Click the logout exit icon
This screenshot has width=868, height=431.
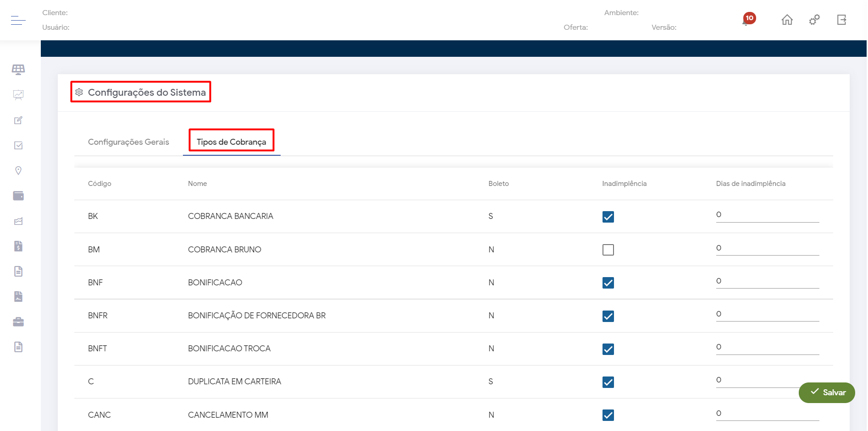841,20
